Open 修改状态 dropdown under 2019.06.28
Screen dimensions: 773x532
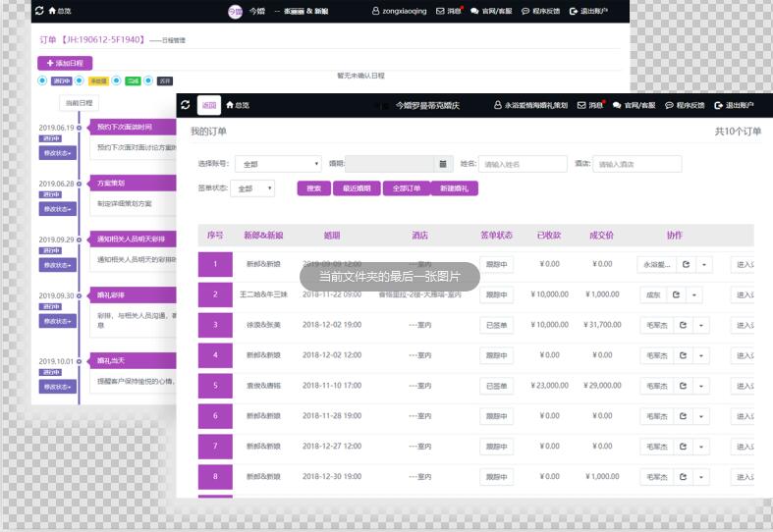pos(58,209)
